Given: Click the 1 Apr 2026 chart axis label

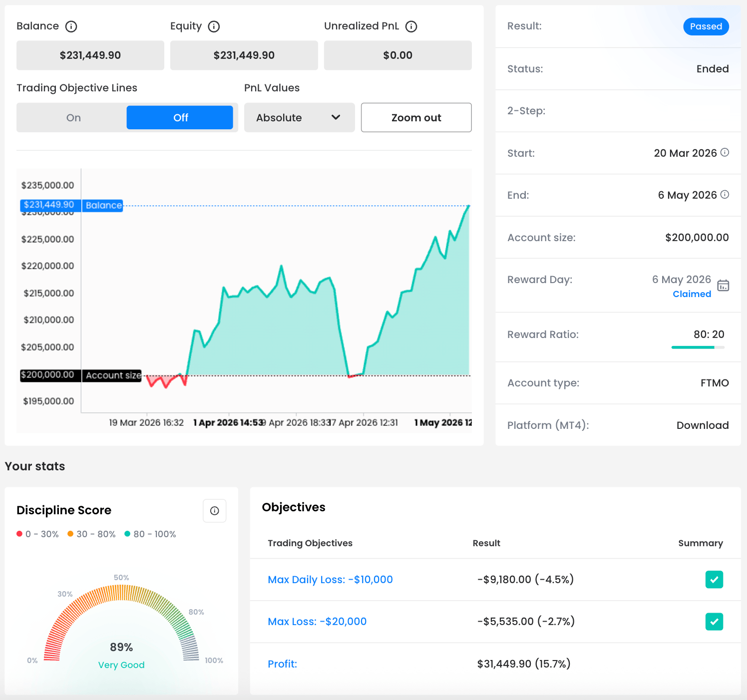Looking at the screenshot, I should (x=229, y=423).
